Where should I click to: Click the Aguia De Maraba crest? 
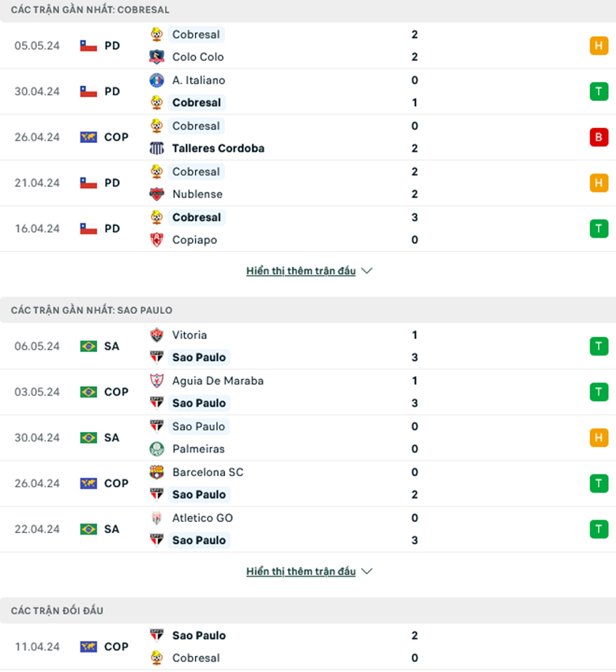click(x=156, y=381)
